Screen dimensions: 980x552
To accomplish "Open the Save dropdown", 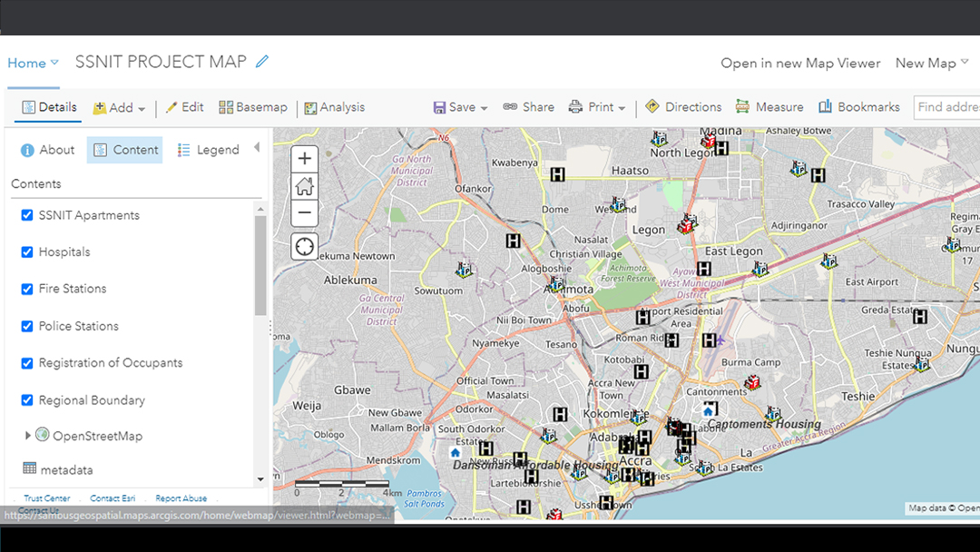I will (461, 107).
